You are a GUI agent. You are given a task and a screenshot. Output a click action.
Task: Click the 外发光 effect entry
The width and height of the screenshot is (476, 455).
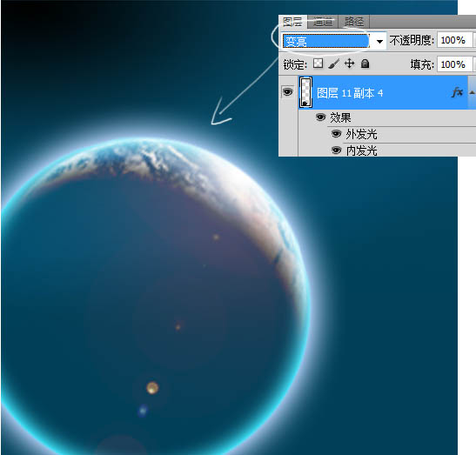point(361,134)
